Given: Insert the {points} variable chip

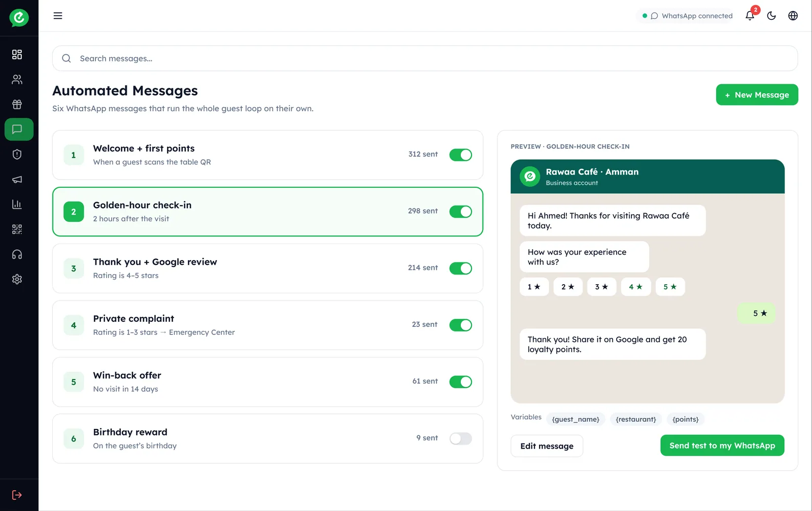Looking at the screenshot, I should coord(686,419).
